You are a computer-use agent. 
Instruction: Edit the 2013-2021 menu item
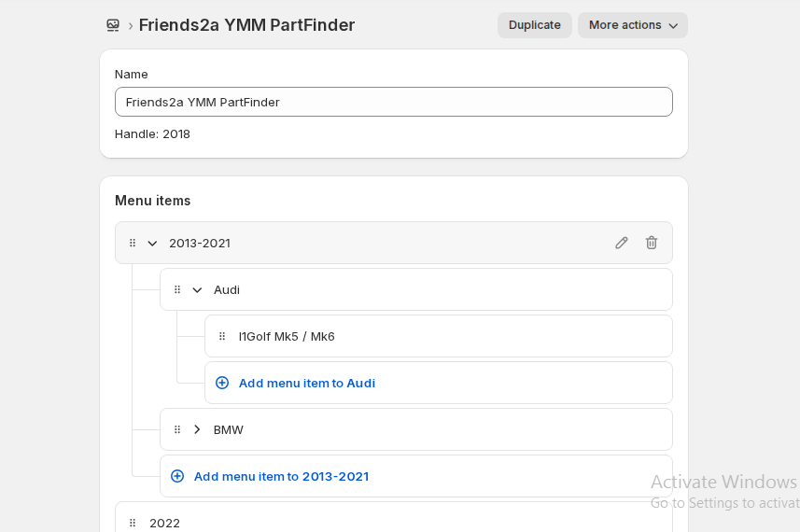click(622, 243)
